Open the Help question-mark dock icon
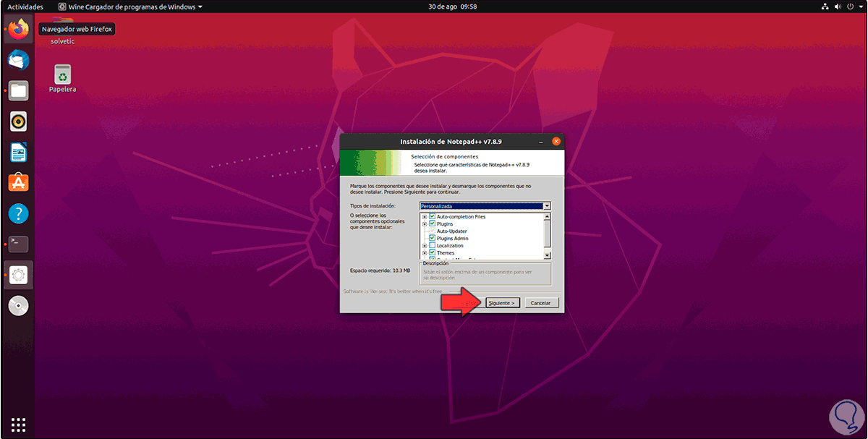Image resolution: width=868 pixels, height=439 pixels. [x=19, y=213]
